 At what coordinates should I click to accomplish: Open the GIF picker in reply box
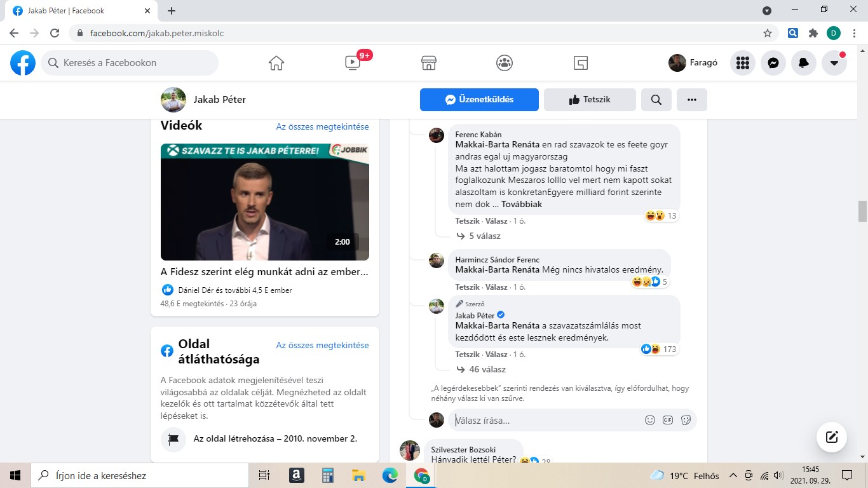pyautogui.click(x=668, y=420)
